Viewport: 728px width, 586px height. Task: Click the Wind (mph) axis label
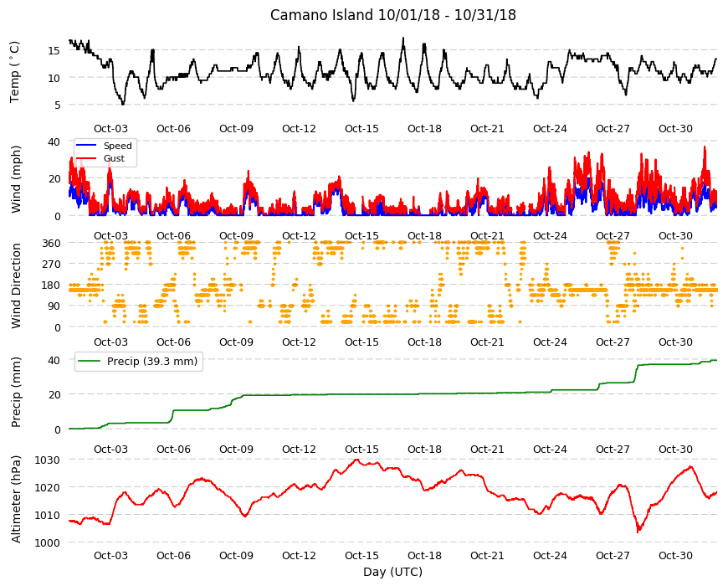pos(16,179)
